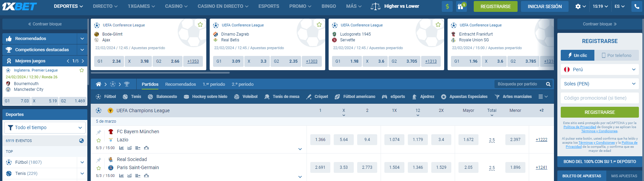Favorite the Bode-Glimt vs Ajax card
This screenshot has width=644, height=181.
200,24
